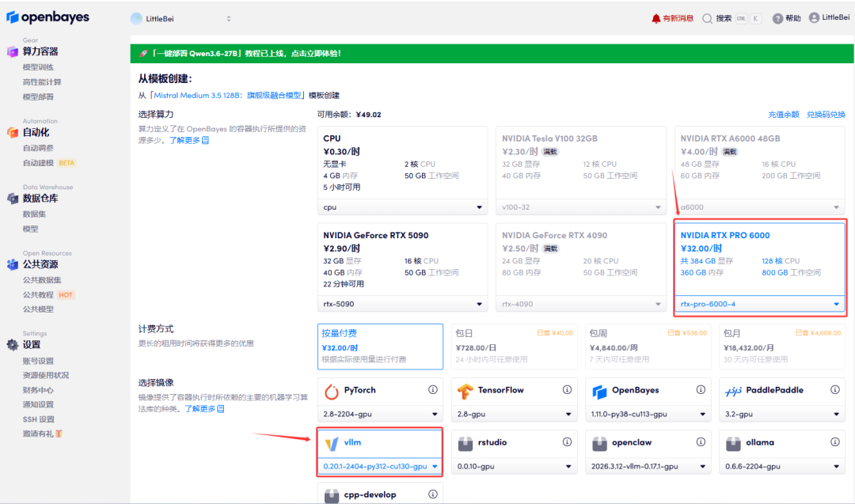The height and width of the screenshot is (504, 855).
Task: Show info for PaddlePaddle image
Action: coord(835,389)
